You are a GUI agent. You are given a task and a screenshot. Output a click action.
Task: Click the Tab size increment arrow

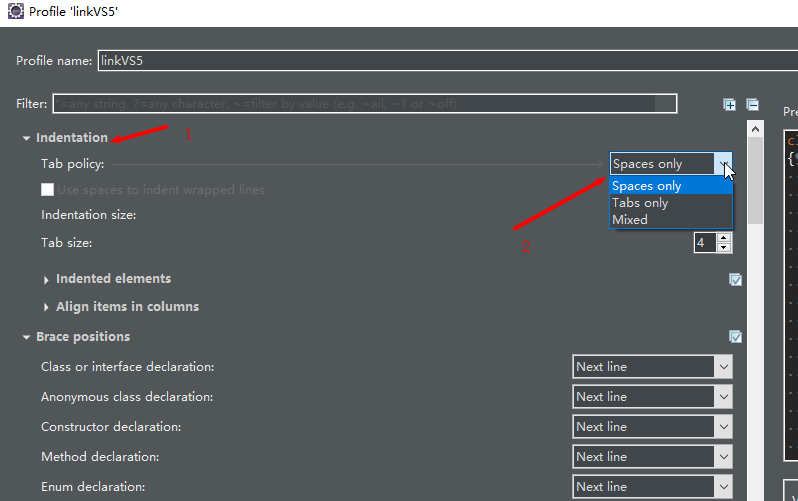(x=724, y=238)
